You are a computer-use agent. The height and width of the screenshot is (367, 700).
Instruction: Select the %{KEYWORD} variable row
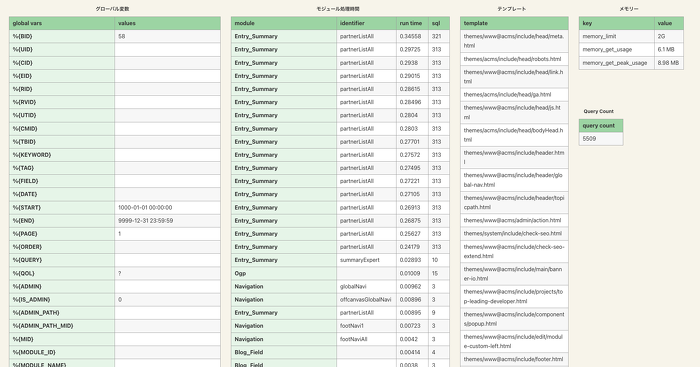pos(115,155)
